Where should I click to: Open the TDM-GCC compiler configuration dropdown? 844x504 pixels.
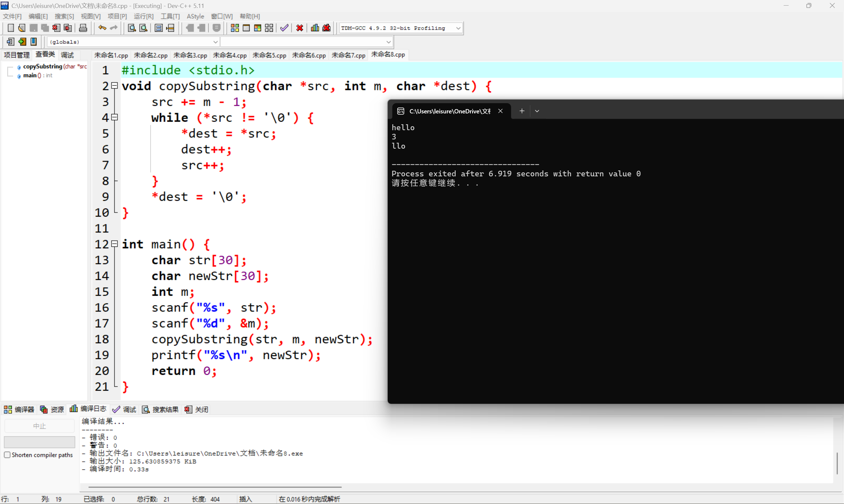pos(459,28)
